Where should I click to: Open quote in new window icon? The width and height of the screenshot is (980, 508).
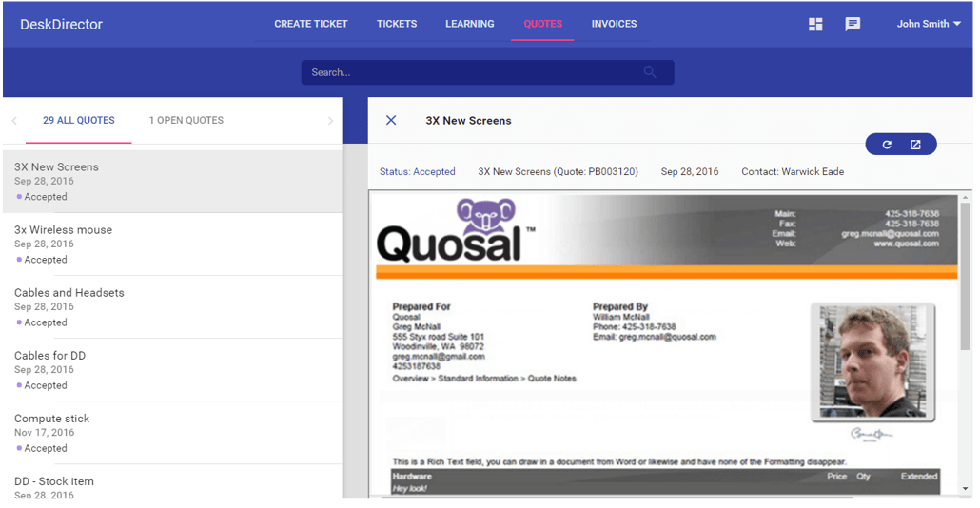point(915,145)
